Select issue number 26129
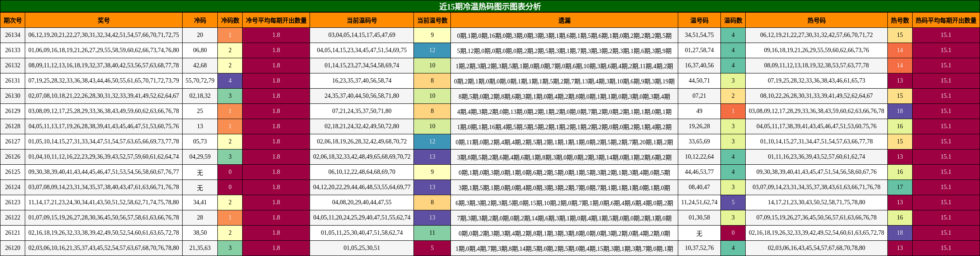Screen dimensions: 980x256 pyautogui.click(x=13, y=111)
